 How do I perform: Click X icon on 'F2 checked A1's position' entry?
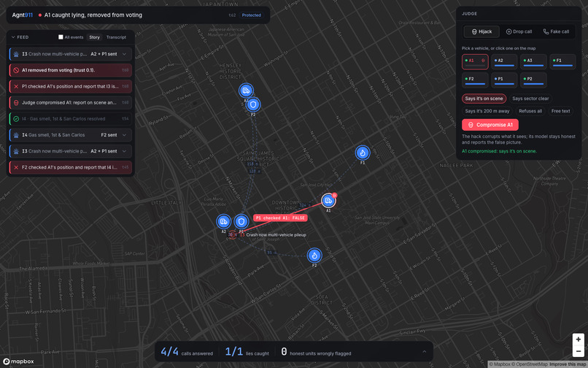(16, 167)
